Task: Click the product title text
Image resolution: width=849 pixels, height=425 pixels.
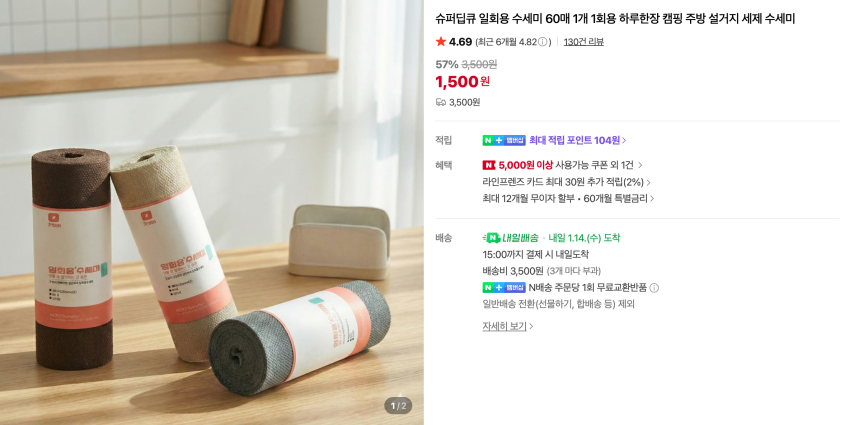Action: pyautogui.click(x=615, y=19)
